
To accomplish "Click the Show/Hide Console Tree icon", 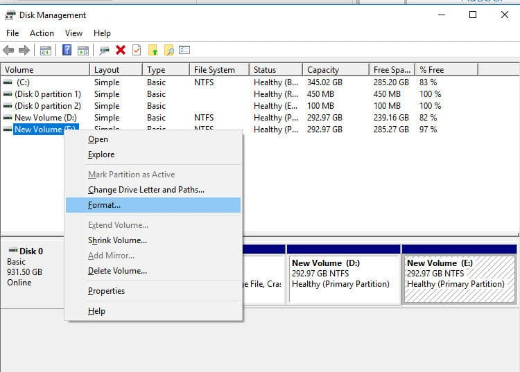I will coord(45,51).
